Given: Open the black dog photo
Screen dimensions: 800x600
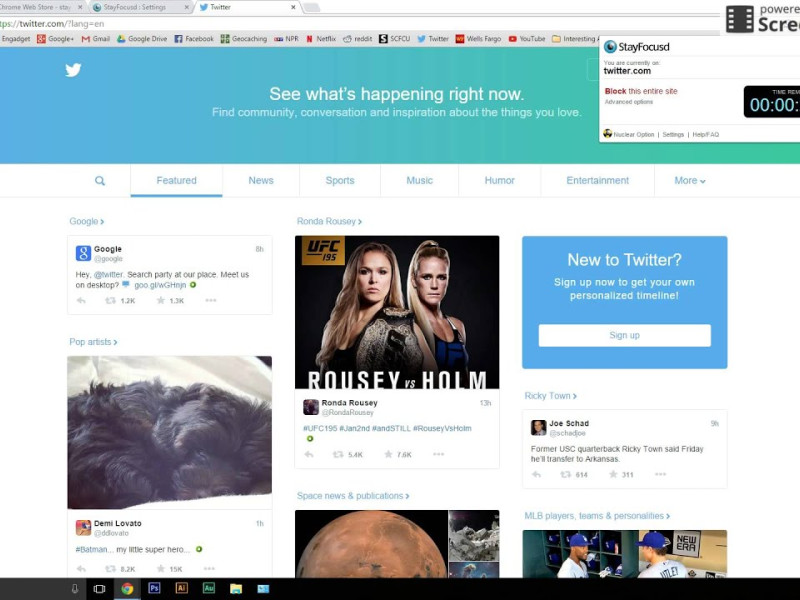Looking at the screenshot, I should [x=169, y=433].
